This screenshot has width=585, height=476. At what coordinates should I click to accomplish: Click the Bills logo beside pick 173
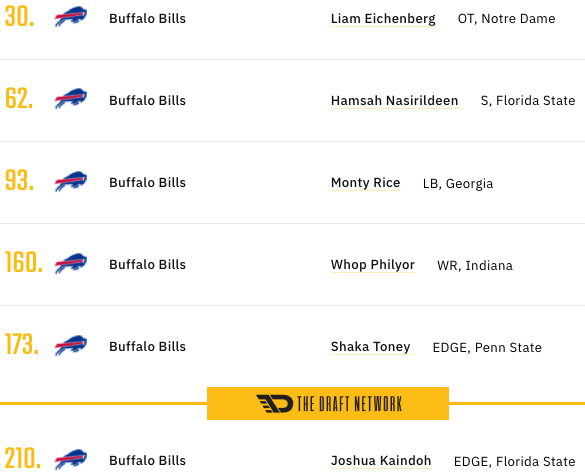71,345
